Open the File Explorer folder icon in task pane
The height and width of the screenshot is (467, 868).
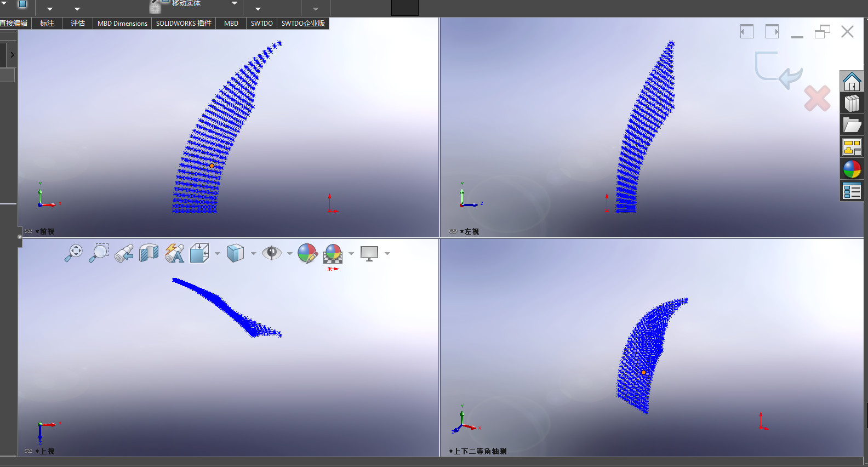(x=852, y=126)
